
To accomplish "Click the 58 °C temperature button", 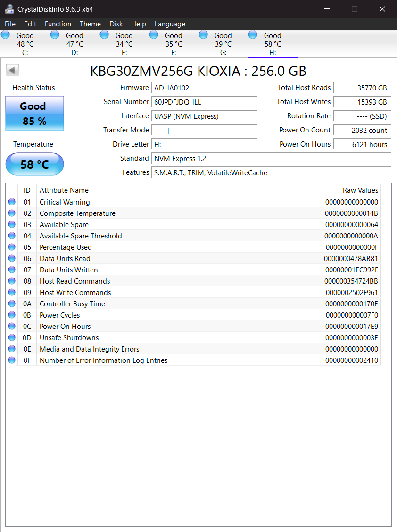I will pyautogui.click(x=34, y=164).
